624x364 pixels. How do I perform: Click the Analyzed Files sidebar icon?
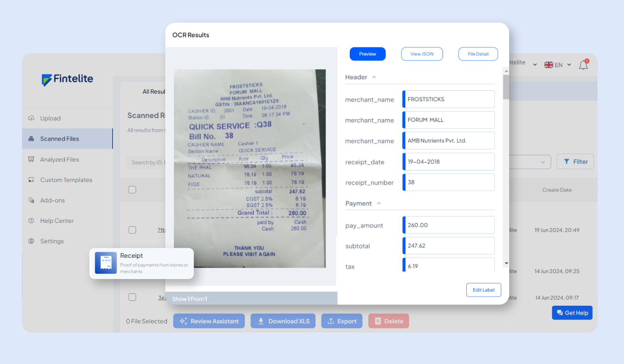(31, 159)
